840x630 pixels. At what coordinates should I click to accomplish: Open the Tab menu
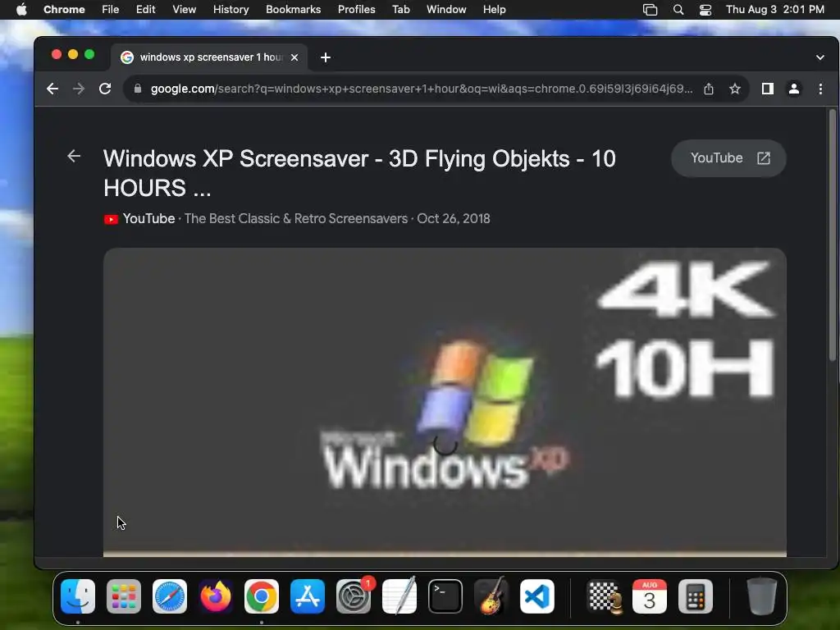(x=400, y=10)
